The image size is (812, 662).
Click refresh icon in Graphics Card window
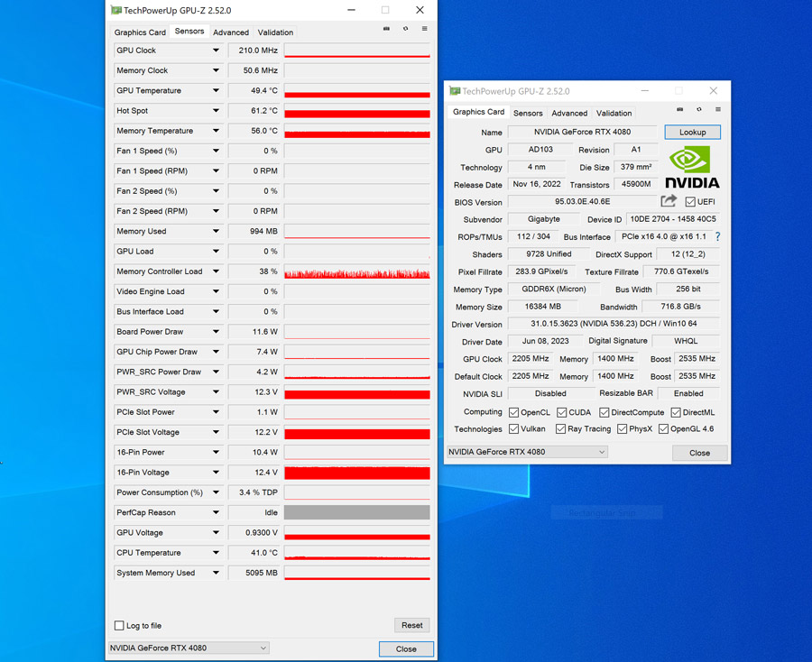pos(699,109)
